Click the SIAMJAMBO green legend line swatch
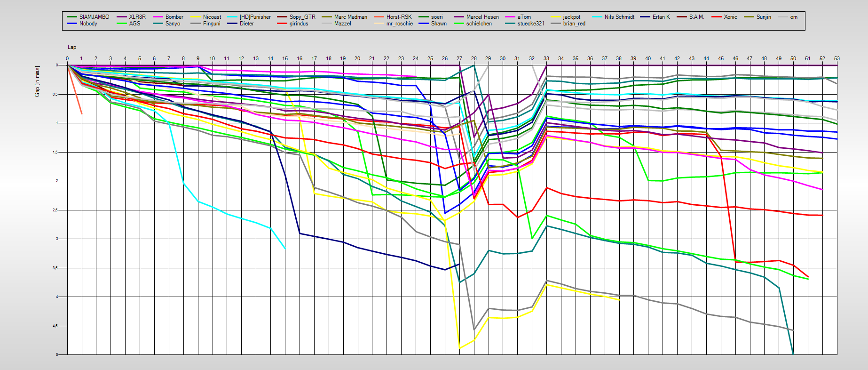Viewport: 868px width, 370px height. 72,17
